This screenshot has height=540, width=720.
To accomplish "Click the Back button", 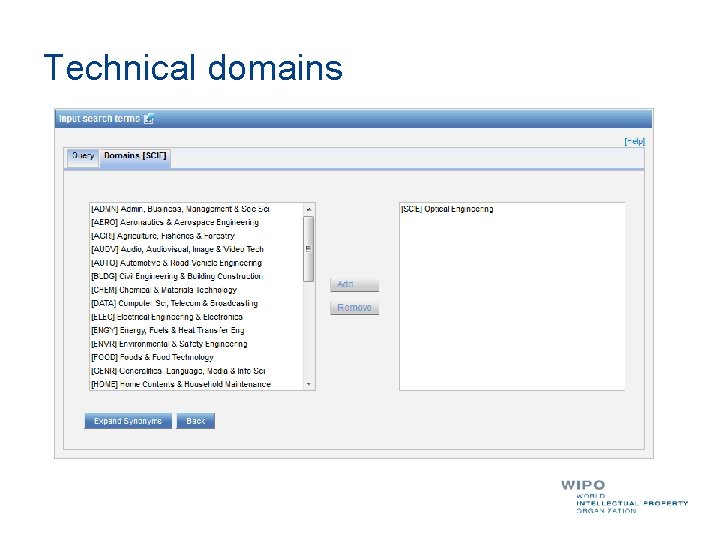I will (196, 421).
